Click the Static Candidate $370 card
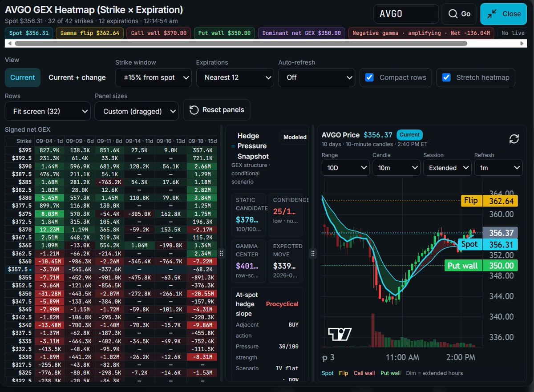The height and width of the screenshot is (392, 534). click(x=248, y=214)
